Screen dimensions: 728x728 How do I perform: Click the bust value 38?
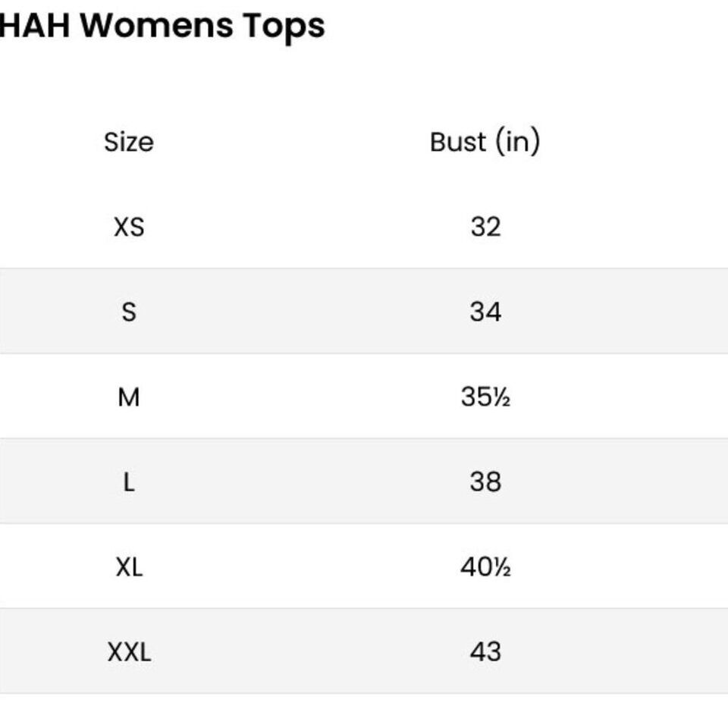(x=485, y=482)
